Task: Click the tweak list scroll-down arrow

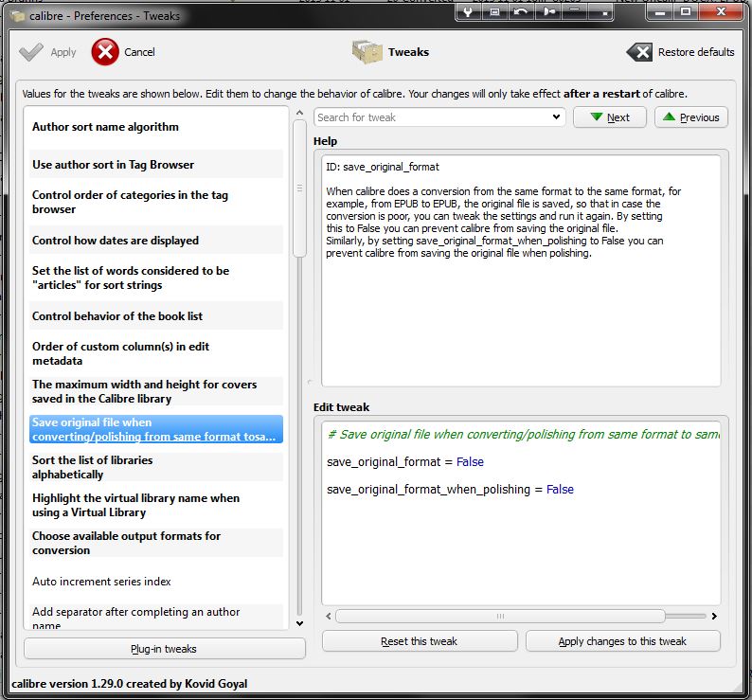Action: coord(299,623)
